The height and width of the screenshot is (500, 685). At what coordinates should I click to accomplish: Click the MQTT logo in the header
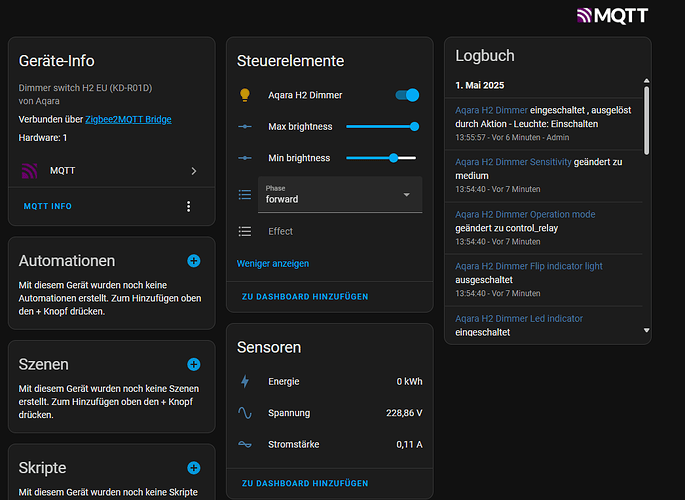tap(612, 16)
